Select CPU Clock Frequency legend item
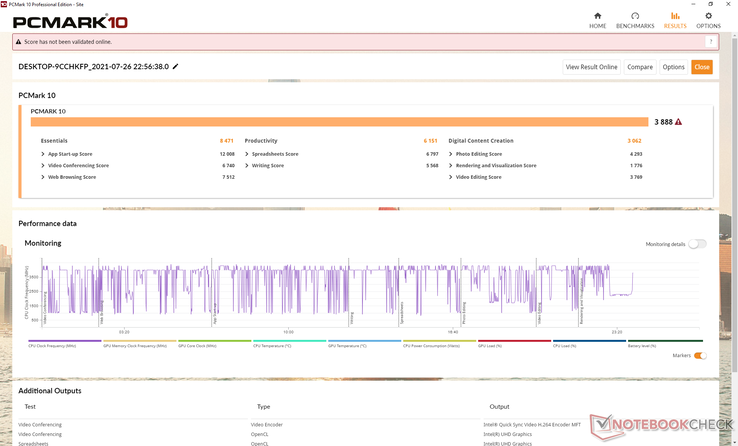This screenshot has width=738, height=446. coord(64,343)
